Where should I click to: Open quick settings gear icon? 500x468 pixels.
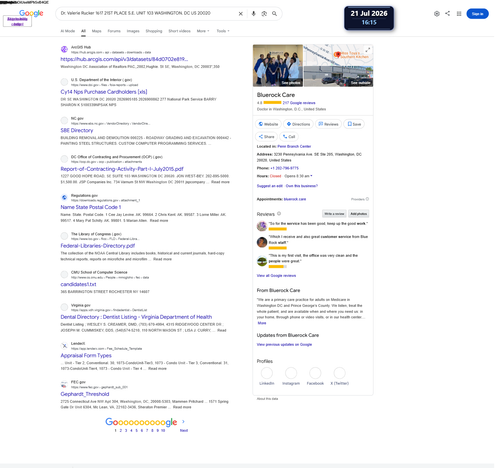point(437,14)
